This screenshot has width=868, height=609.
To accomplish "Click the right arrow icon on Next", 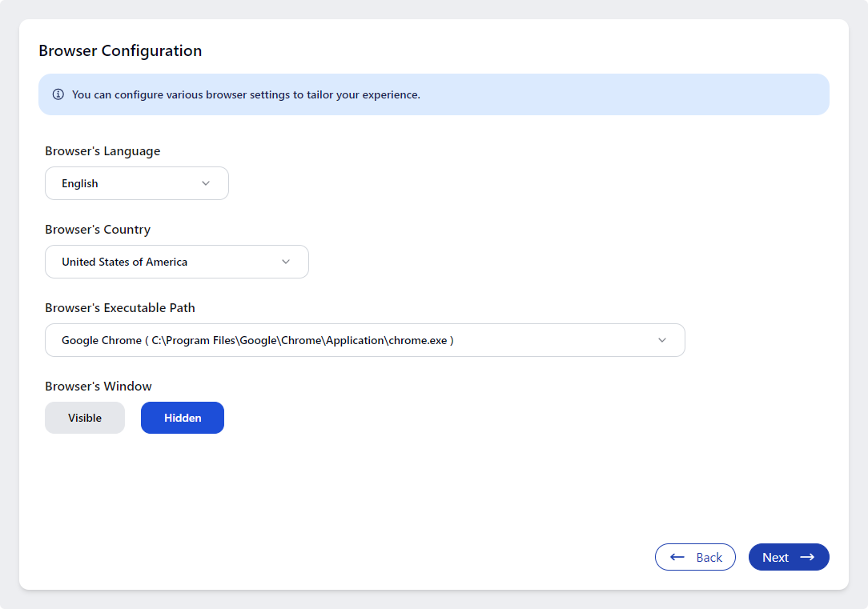I will click(x=807, y=557).
